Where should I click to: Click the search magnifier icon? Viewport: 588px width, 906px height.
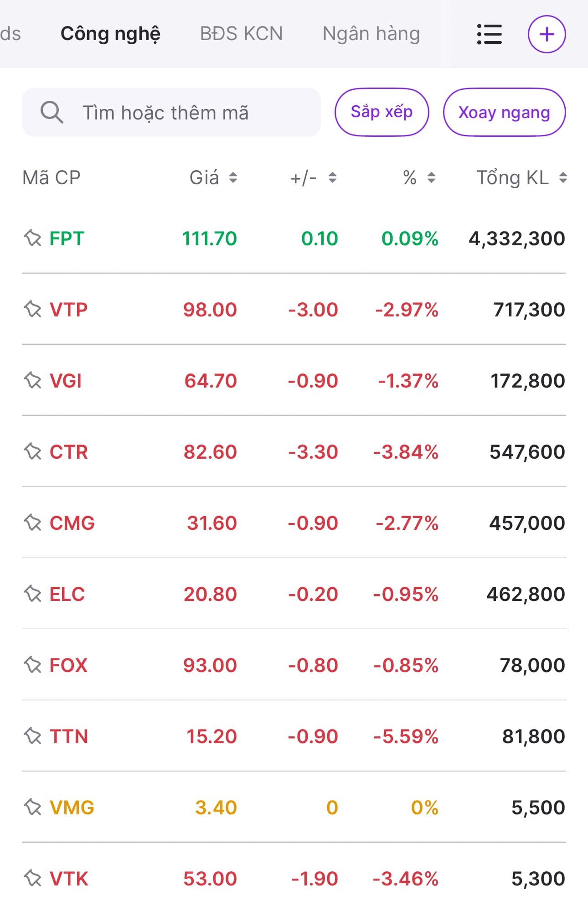pyautogui.click(x=52, y=112)
